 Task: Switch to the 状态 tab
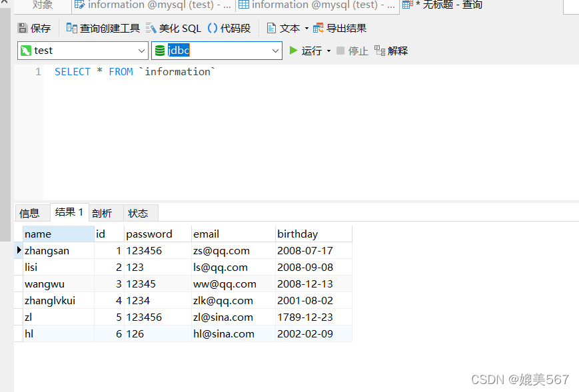pos(138,213)
